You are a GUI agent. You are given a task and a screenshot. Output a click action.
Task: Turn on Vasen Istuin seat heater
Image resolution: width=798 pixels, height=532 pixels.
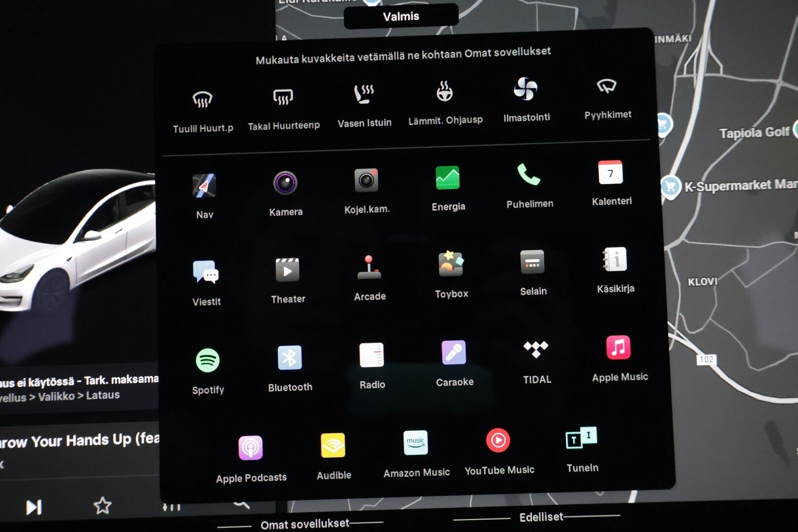[364, 94]
